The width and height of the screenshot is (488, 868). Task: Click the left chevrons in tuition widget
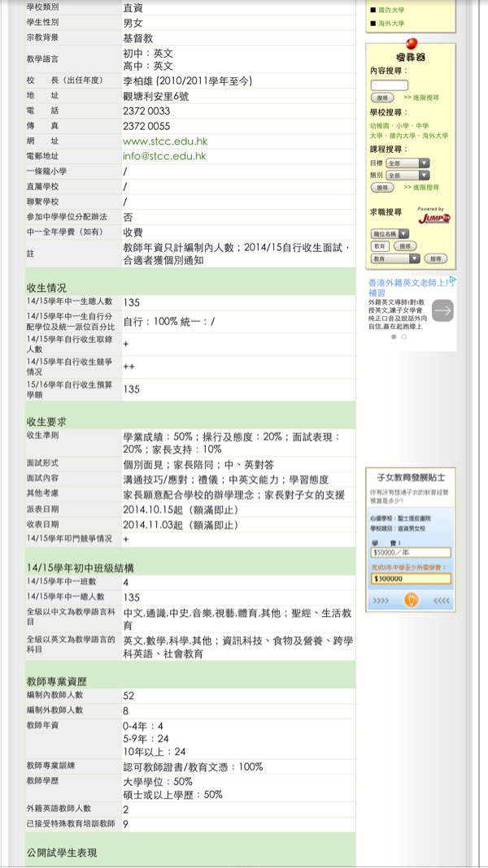point(381,601)
